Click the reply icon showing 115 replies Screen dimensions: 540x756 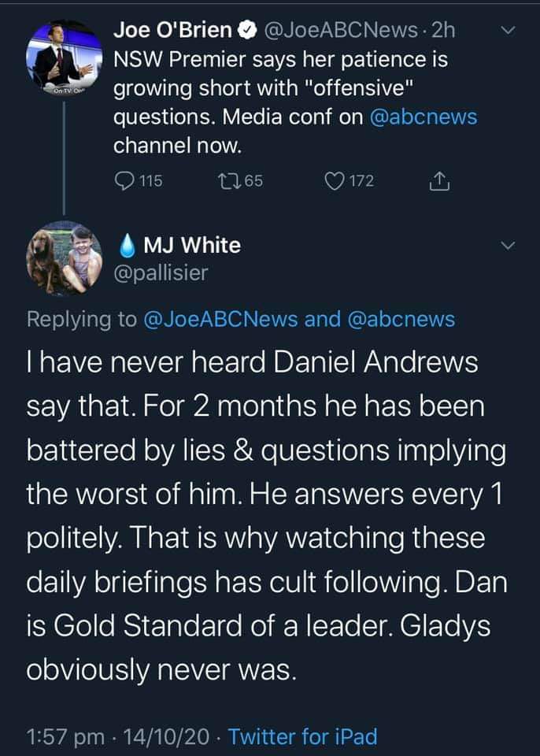126,181
